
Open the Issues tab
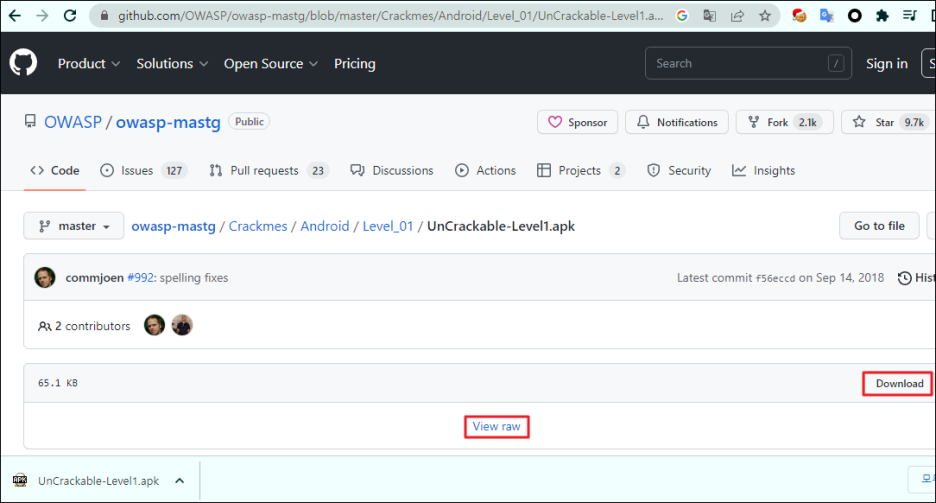coord(144,171)
